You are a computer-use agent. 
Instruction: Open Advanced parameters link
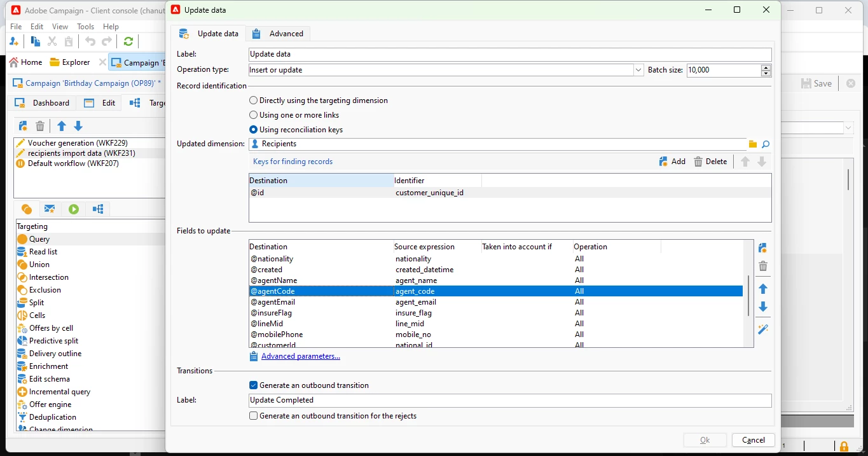[x=300, y=356]
